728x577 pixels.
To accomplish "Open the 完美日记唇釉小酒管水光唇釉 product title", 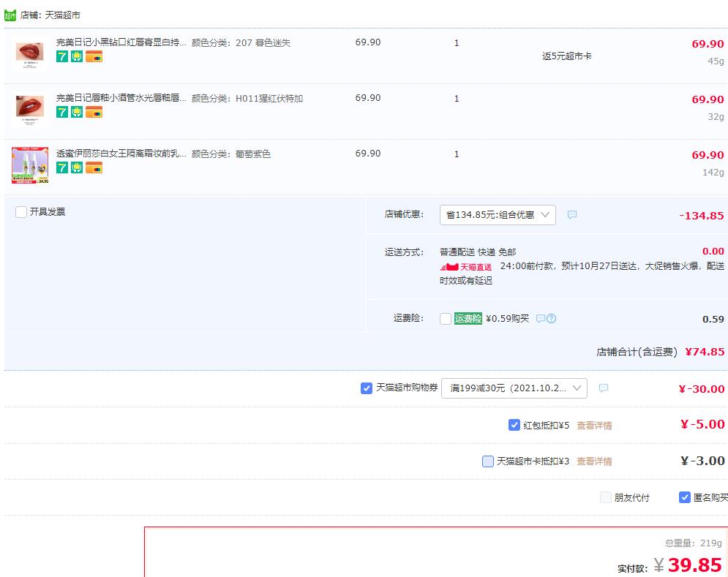I will click(x=121, y=98).
